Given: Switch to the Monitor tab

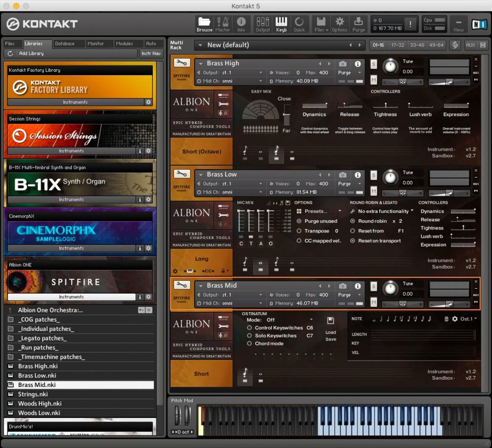Looking at the screenshot, I should [95, 44].
